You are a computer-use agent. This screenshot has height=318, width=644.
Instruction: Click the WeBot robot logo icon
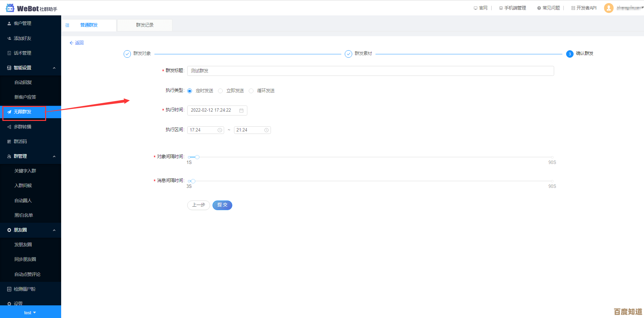pyautogui.click(x=10, y=8)
